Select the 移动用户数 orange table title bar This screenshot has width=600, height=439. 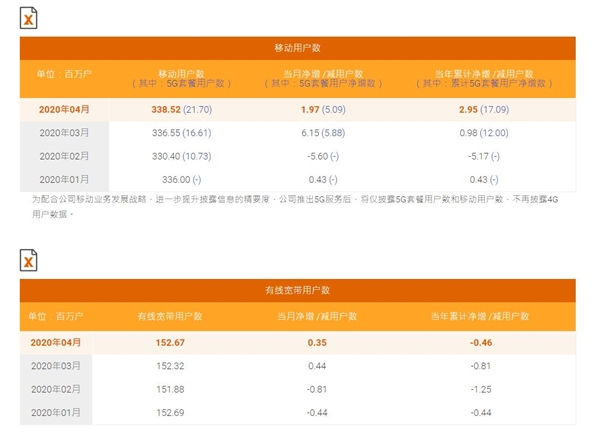(x=297, y=48)
